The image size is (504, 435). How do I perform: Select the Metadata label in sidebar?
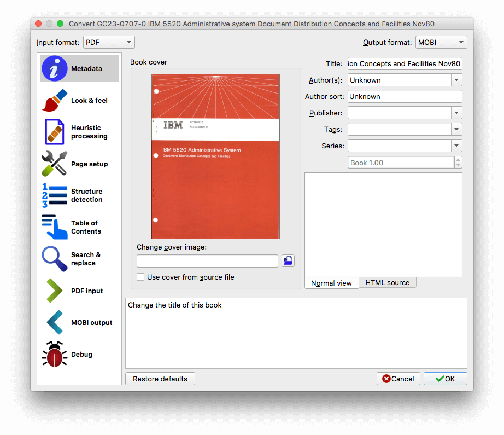point(86,68)
